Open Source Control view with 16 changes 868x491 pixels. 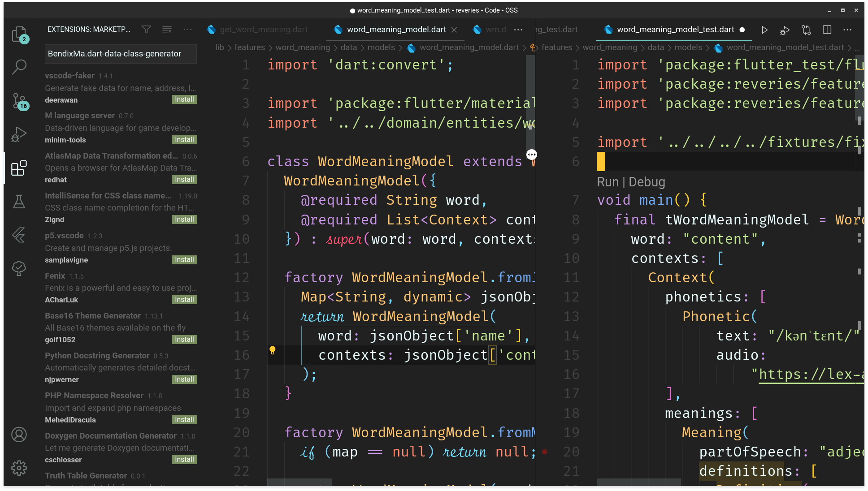pos(19,101)
